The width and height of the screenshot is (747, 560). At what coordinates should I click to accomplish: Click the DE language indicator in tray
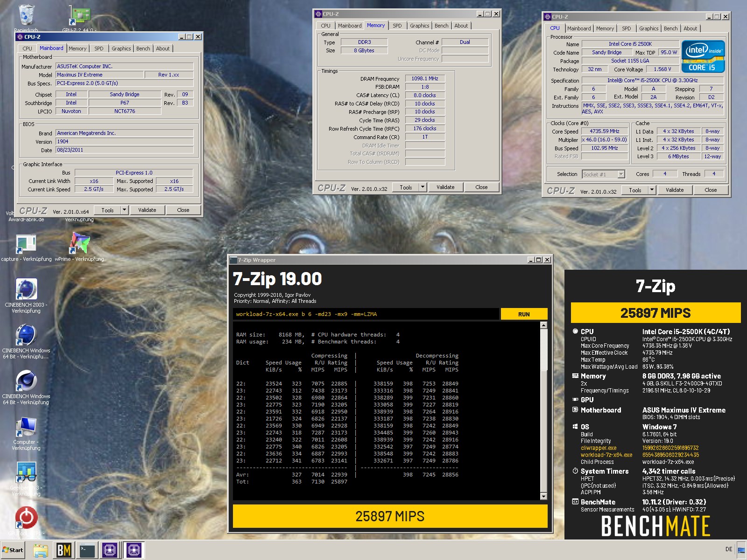(729, 549)
